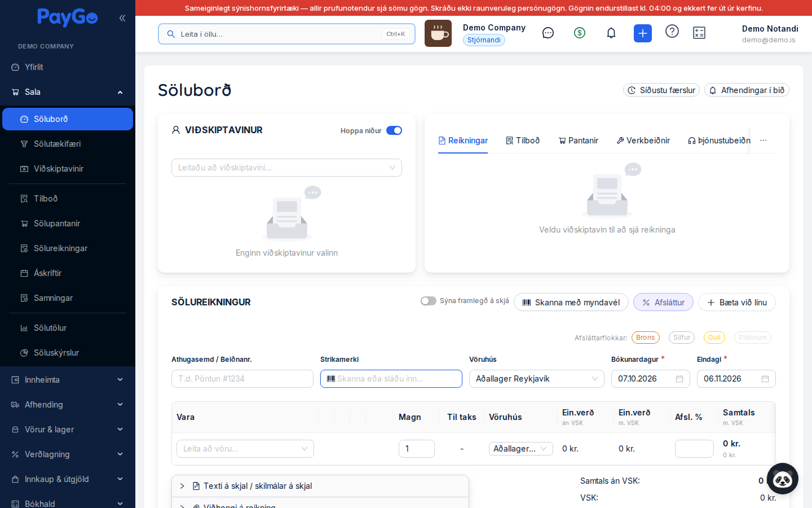Click the Afsl. % field in line row
The image size is (812, 508).
click(694, 449)
